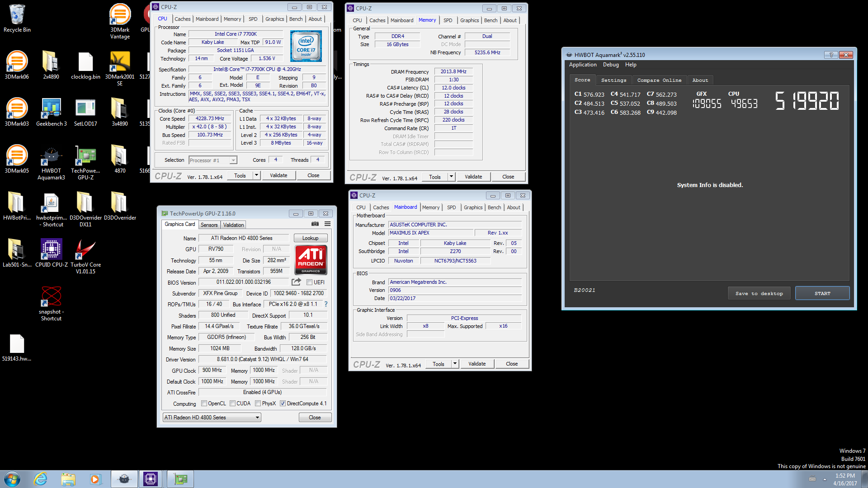The width and height of the screenshot is (868, 488).
Task: Open ATI Radeon HD 4800 Series GPU selector
Action: pyautogui.click(x=212, y=418)
